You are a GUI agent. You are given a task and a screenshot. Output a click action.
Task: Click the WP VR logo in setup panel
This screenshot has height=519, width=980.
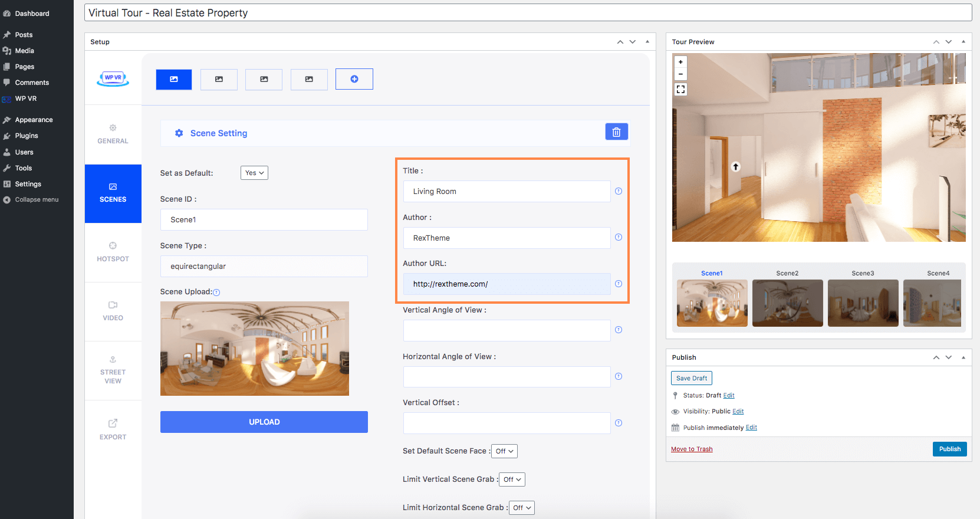tap(113, 78)
